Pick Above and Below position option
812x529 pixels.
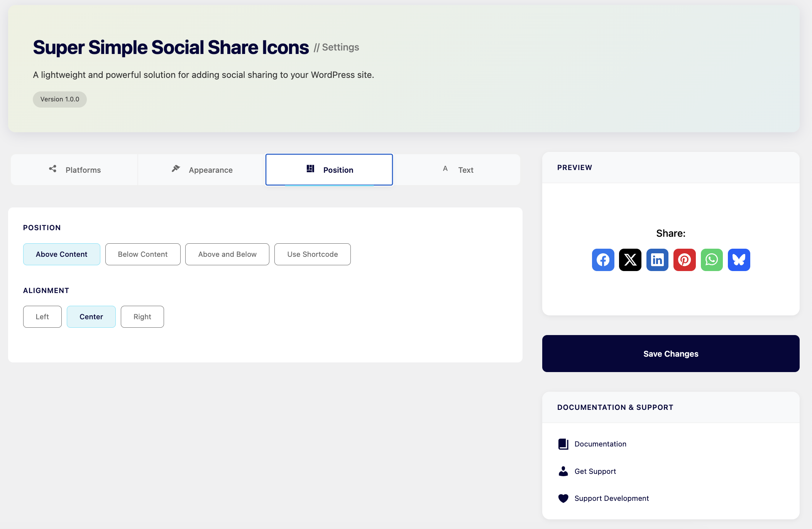tap(227, 254)
